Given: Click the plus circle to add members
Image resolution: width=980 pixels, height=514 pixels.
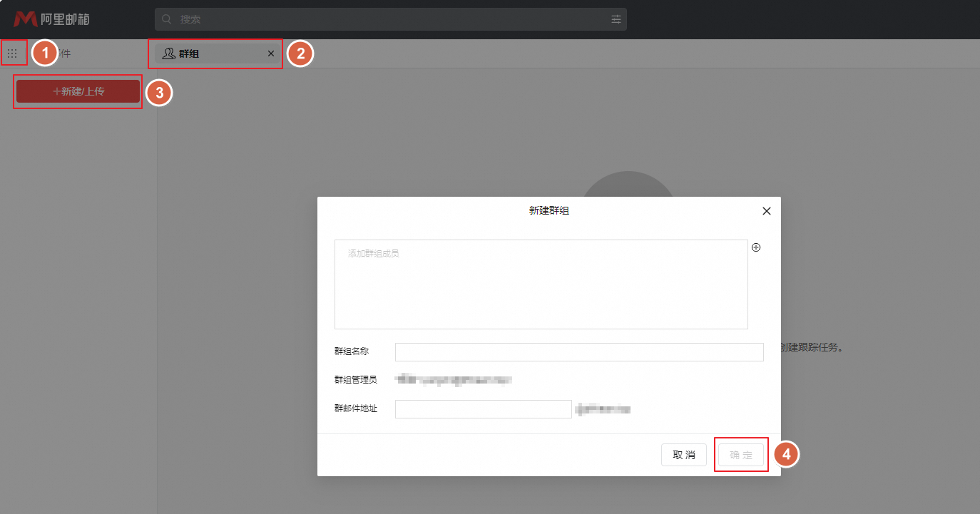Looking at the screenshot, I should coord(756,247).
